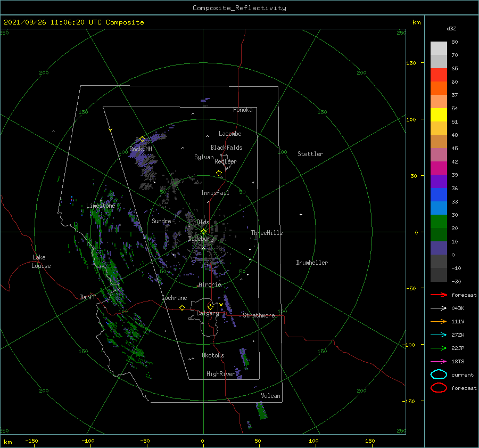Click the red forecast ellipse in the legend
Image resolution: width=479 pixels, height=448 pixels.
(x=439, y=388)
